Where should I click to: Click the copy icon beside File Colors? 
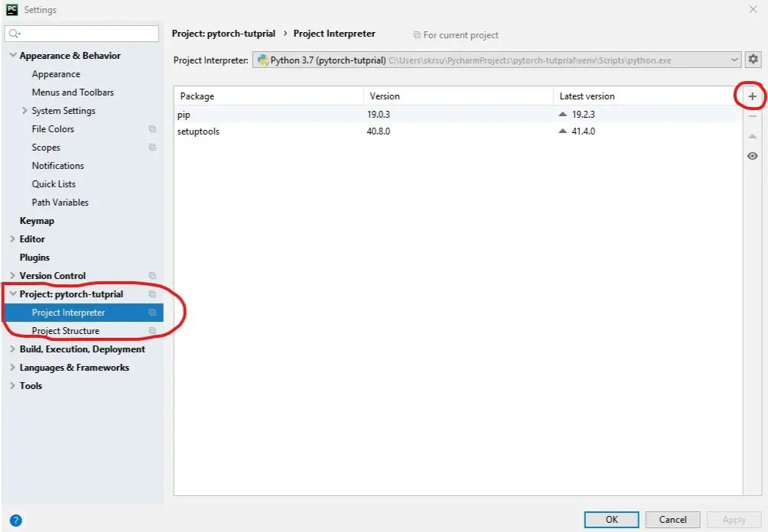point(152,129)
